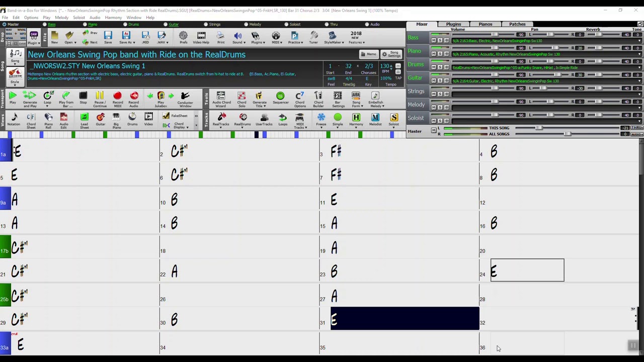
Task: Open Audio Edit view
Action: [x=64, y=121]
